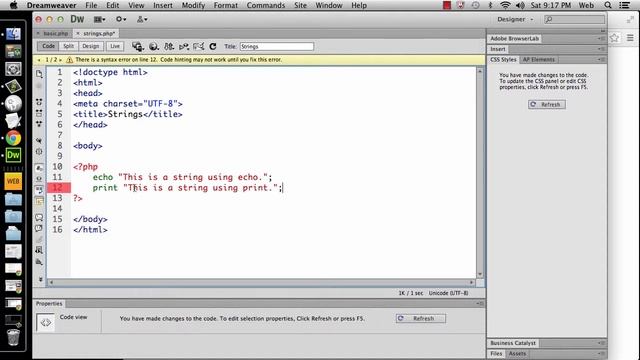
Task: Click the Title input field
Action: 277,47
